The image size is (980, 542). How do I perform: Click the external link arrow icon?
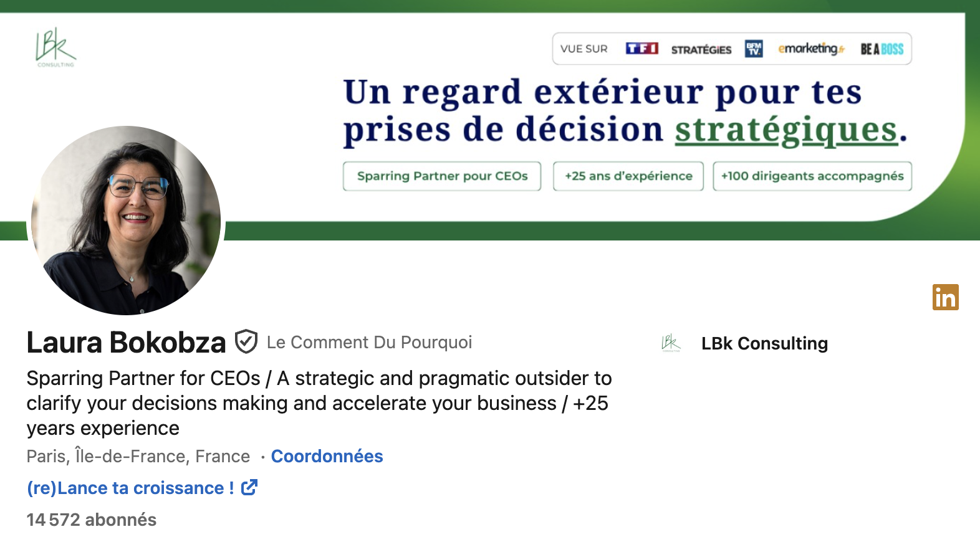[x=249, y=487]
